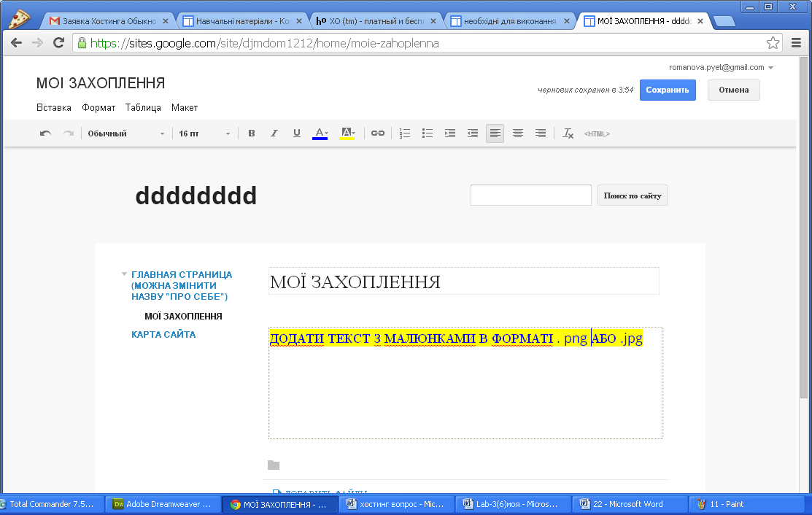
Task: Open Chrome main menu
Action: pyautogui.click(x=797, y=43)
